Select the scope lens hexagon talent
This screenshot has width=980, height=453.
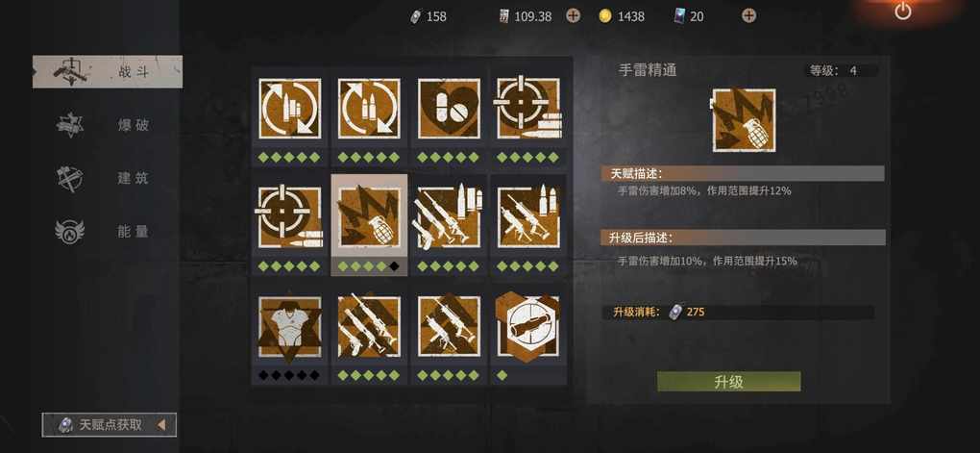tap(528, 326)
